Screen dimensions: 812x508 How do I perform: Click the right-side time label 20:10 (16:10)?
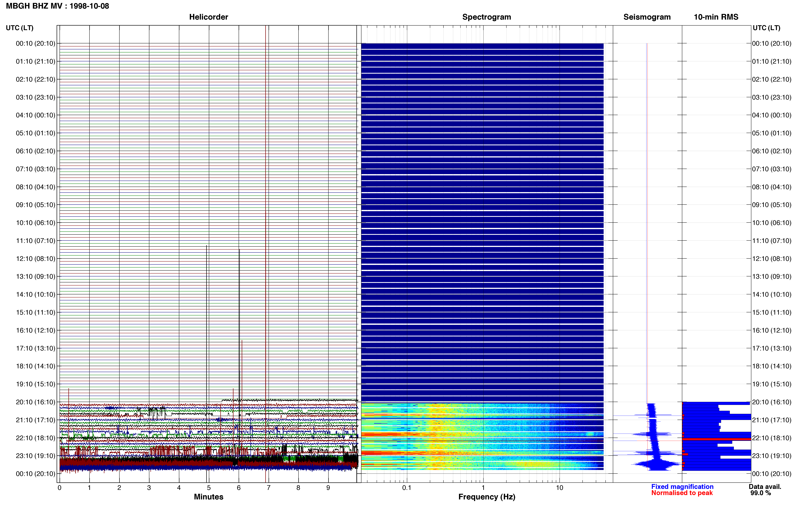772,402
